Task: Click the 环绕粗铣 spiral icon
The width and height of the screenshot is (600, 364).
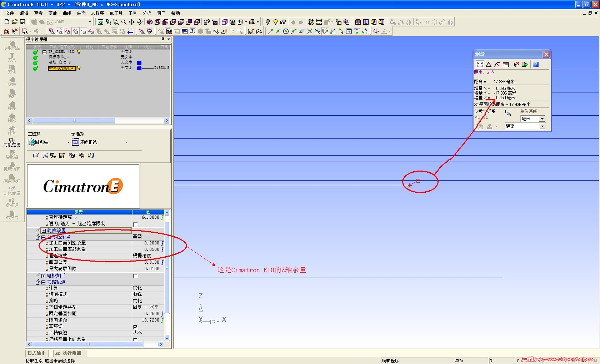Action: point(75,142)
